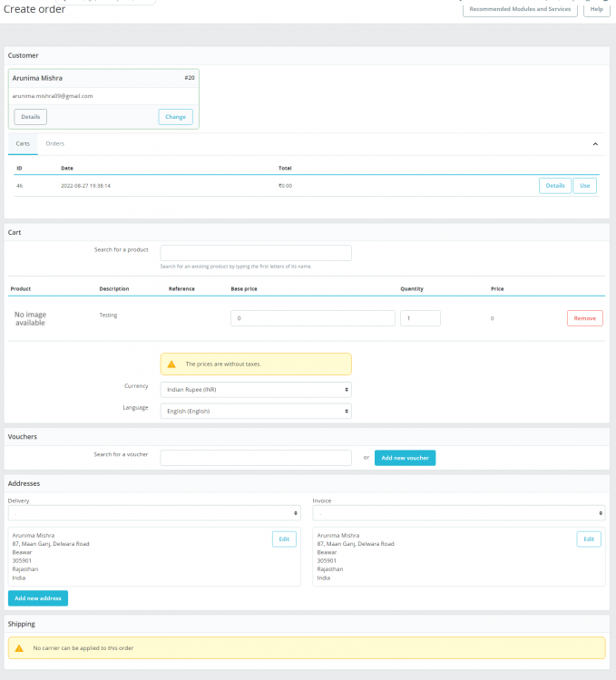Open customer Details for Arunima Mishra

[30, 117]
